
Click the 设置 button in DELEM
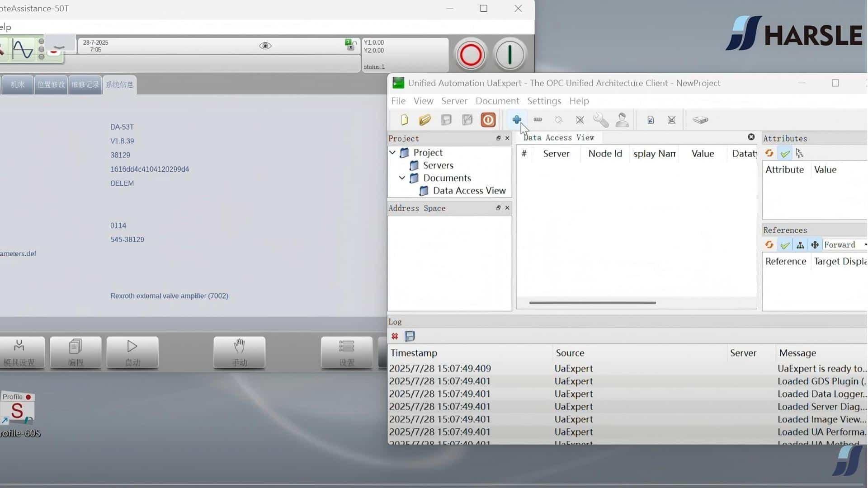347,352
